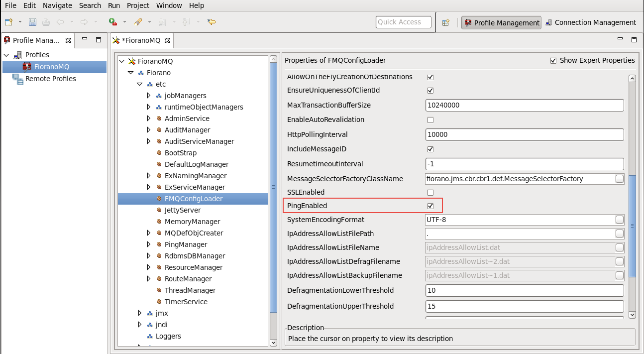Click the Open Perspective icon
The image size is (644, 354).
click(446, 22)
